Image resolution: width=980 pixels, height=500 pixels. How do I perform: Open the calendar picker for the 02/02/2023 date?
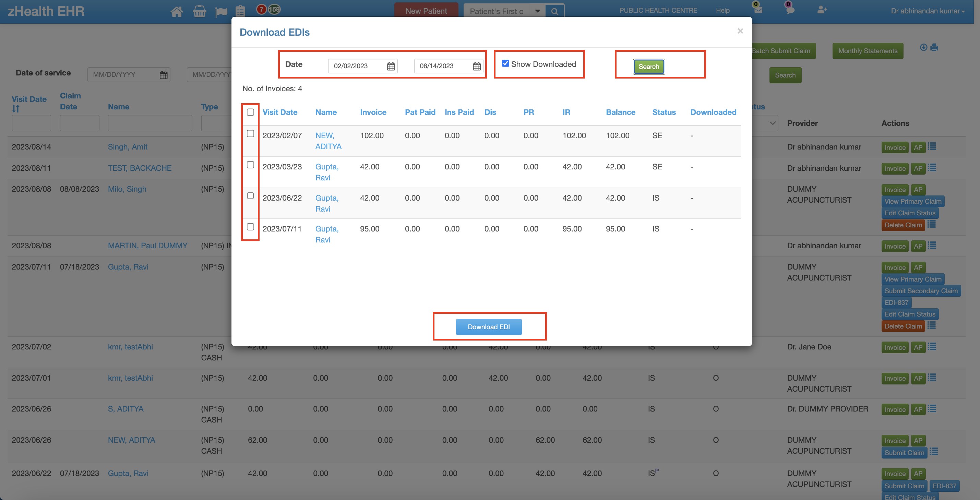pyautogui.click(x=391, y=66)
